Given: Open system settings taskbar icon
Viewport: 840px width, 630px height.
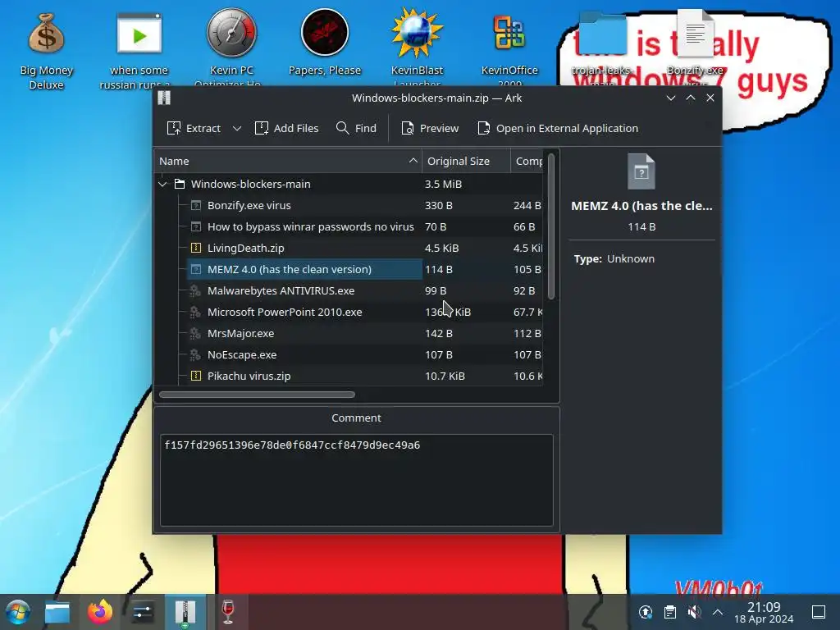Looking at the screenshot, I should pyautogui.click(x=143, y=612).
